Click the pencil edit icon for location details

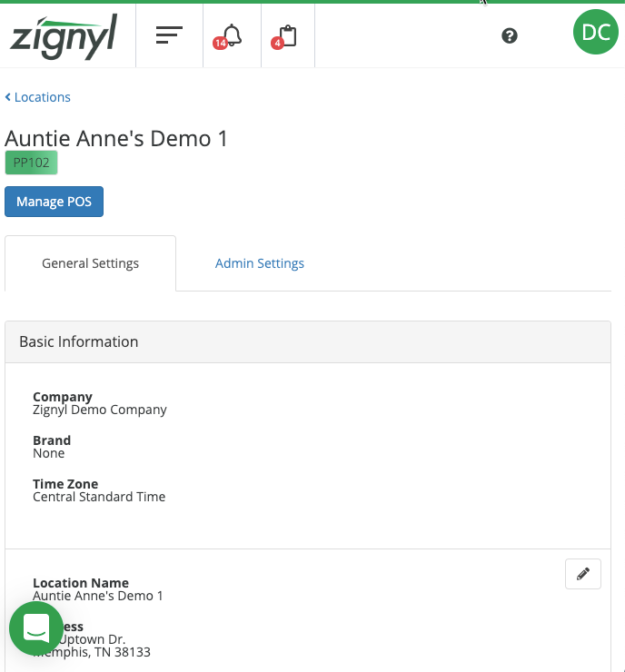(x=583, y=573)
